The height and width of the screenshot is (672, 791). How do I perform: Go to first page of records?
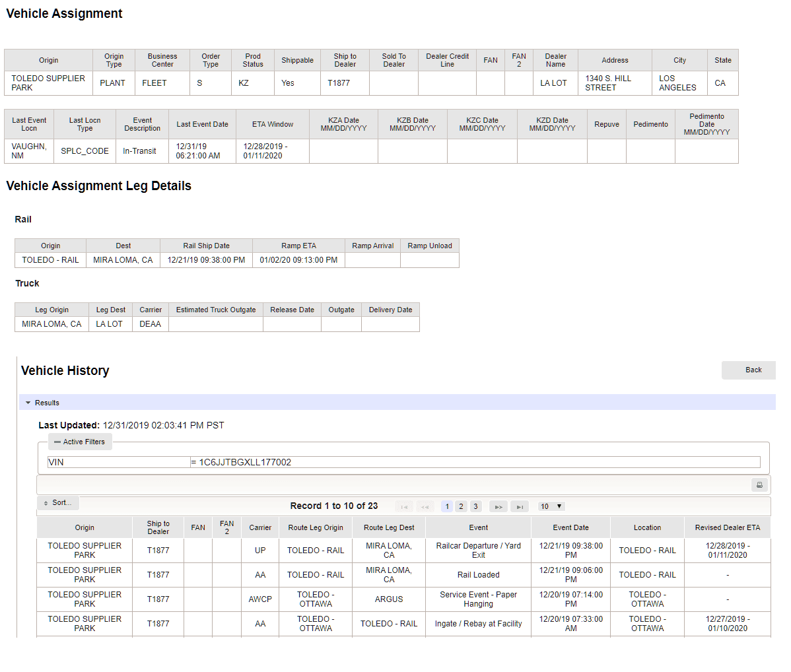pos(404,506)
